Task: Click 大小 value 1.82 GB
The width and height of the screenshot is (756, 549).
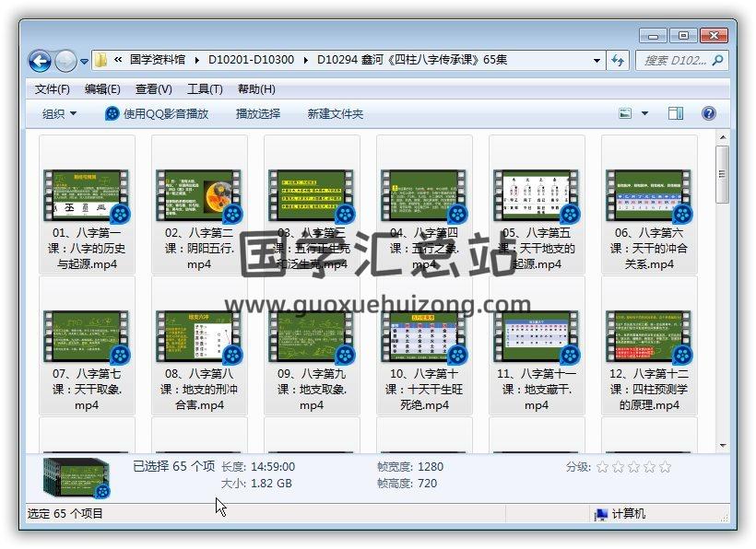Action: click(x=271, y=483)
